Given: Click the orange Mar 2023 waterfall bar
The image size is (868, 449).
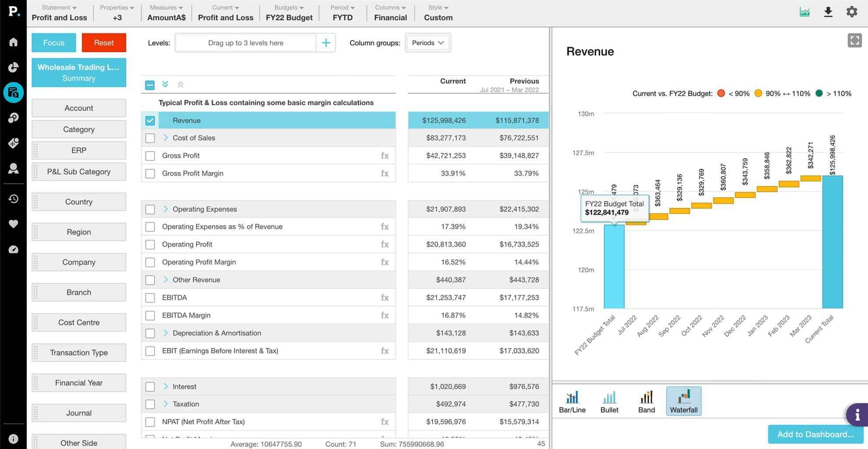Looking at the screenshot, I should 811,178.
